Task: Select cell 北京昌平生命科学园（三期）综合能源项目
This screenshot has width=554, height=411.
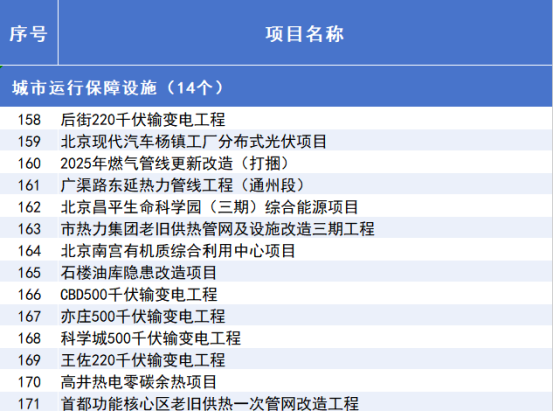Action: 305,206
